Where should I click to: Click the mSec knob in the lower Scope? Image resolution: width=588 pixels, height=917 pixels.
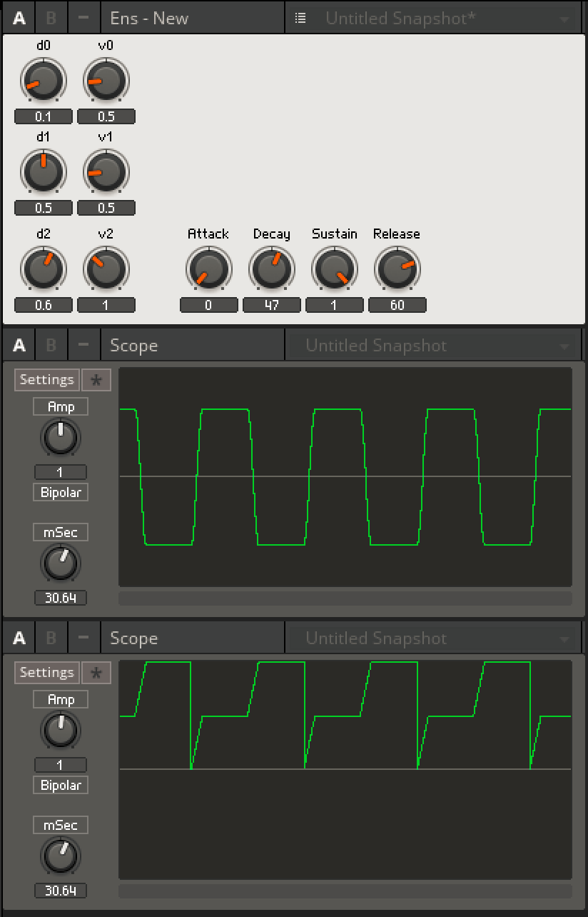[61, 856]
